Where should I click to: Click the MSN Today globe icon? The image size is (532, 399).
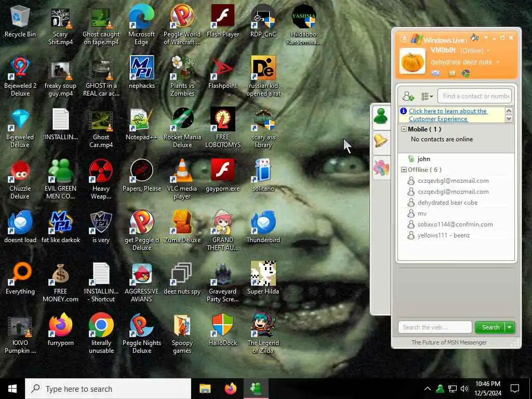[466, 73]
